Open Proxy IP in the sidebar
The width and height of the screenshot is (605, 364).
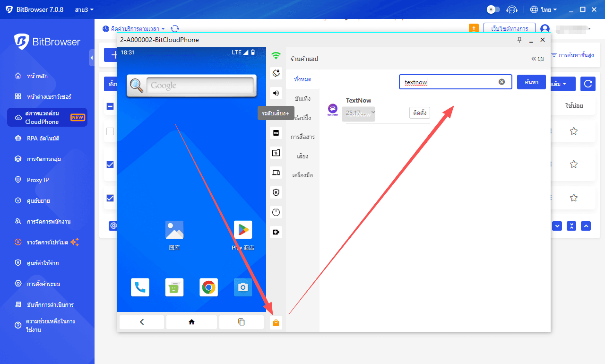pyautogui.click(x=38, y=180)
